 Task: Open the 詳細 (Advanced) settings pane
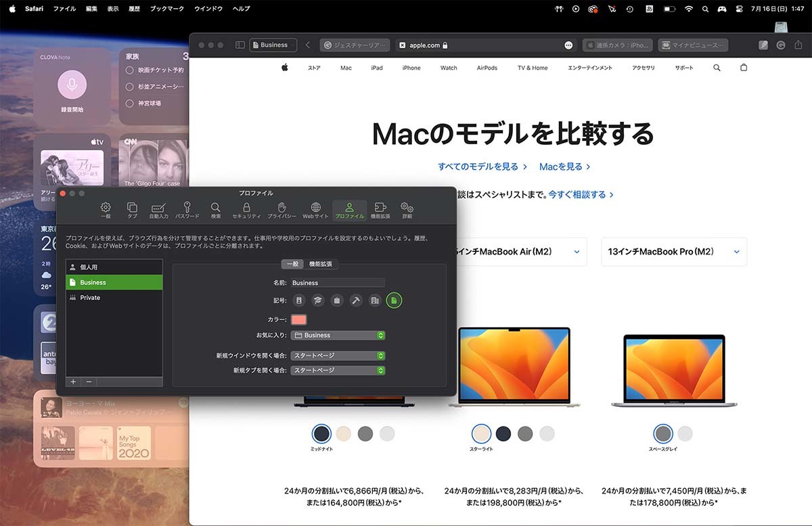point(407,211)
